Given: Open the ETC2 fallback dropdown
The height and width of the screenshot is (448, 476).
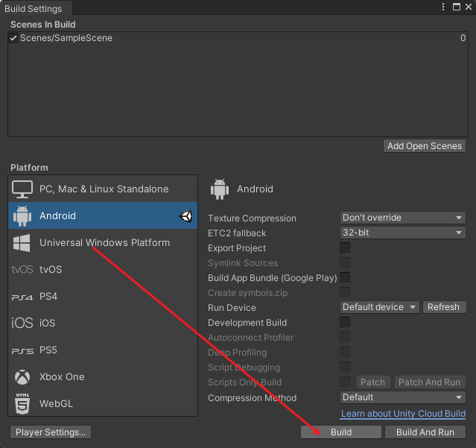Looking at the screenshot, I should 402,233.
